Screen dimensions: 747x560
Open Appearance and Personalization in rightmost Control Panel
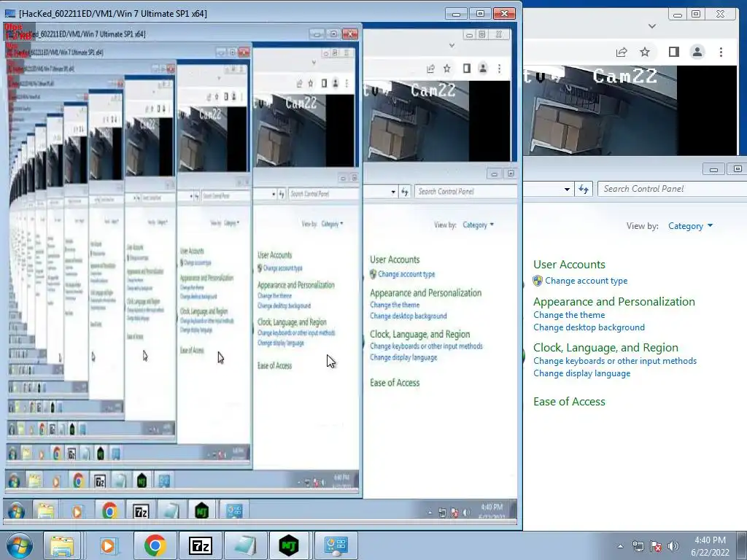(x=614, y=301)
